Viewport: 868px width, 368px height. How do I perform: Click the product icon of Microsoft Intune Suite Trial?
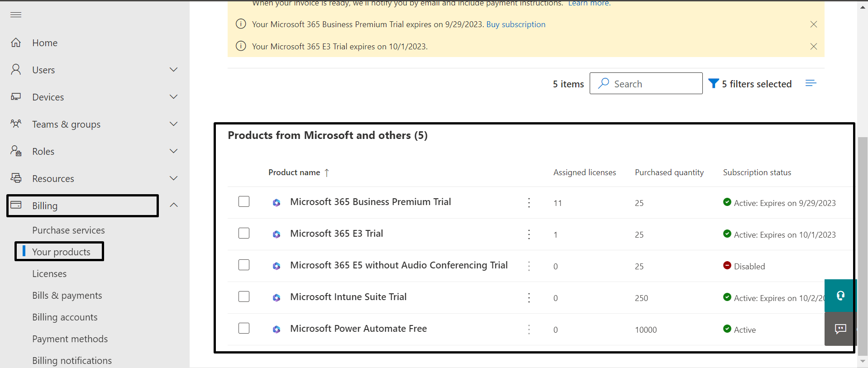click(276, 298)
